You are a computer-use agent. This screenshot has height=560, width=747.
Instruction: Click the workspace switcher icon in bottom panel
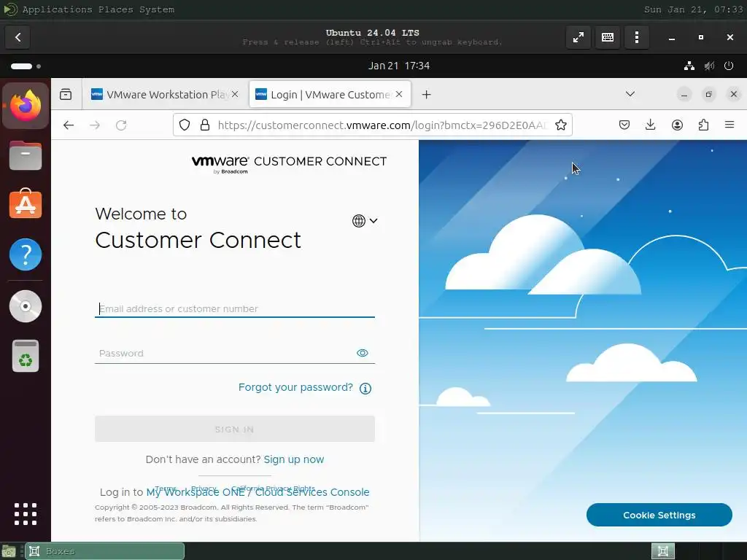(x=662, y=551)
